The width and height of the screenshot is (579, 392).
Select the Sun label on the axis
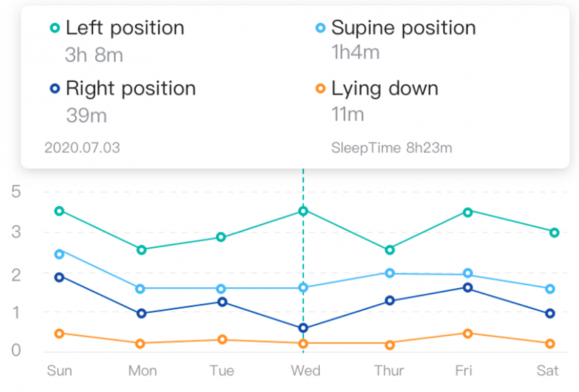[59, 371]
